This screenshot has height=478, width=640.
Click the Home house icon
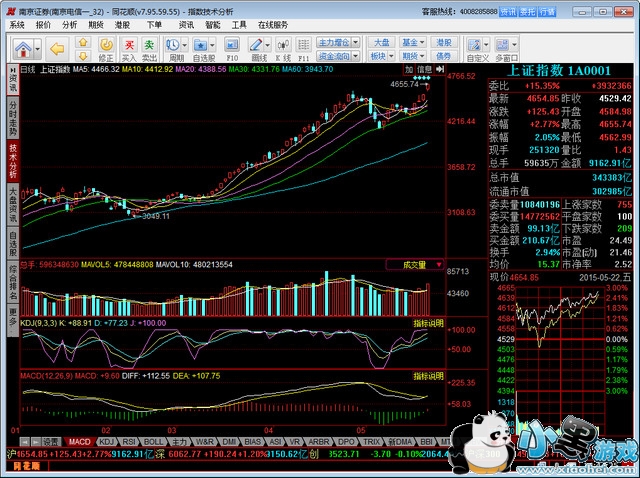coord(23,49)
